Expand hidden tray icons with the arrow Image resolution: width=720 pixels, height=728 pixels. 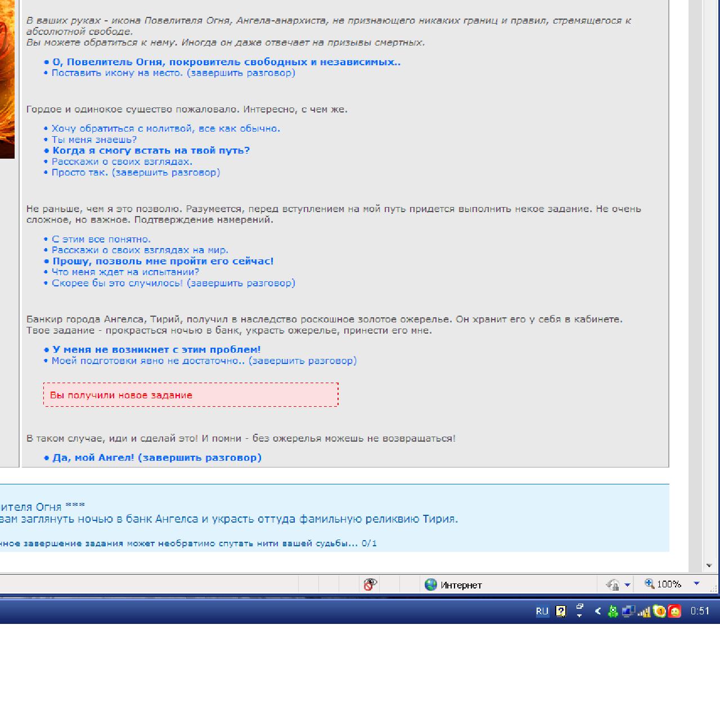[597, 611]
